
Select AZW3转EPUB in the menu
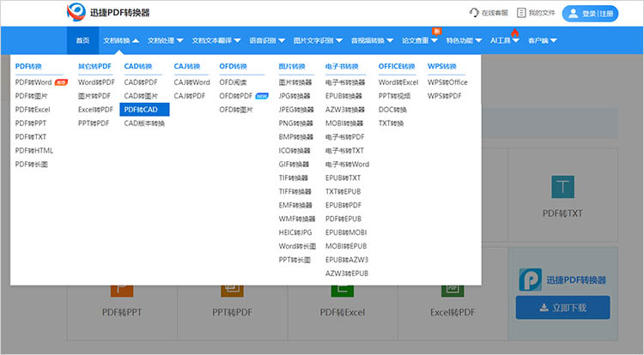(347, 274)
